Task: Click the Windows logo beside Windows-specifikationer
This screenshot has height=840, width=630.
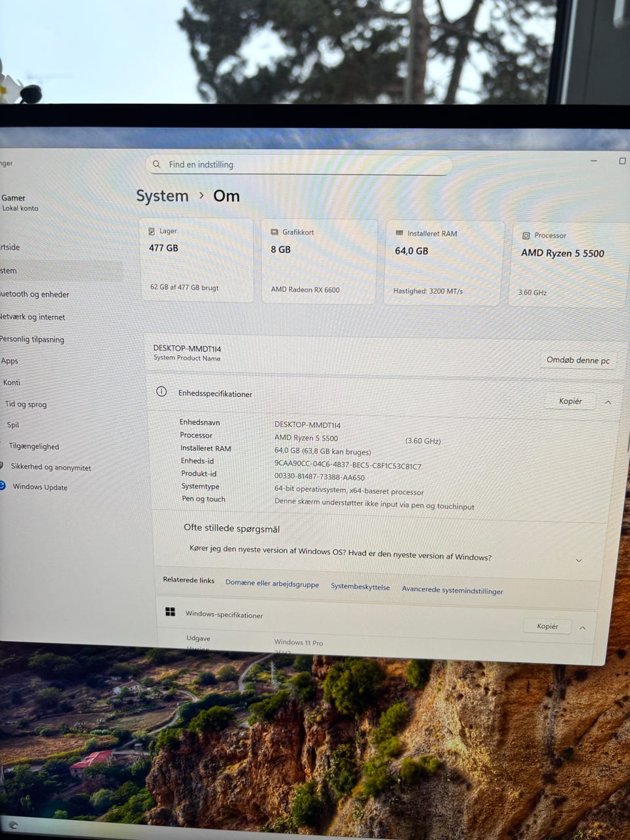Action: pyautogui.click(x=170, y=612)
